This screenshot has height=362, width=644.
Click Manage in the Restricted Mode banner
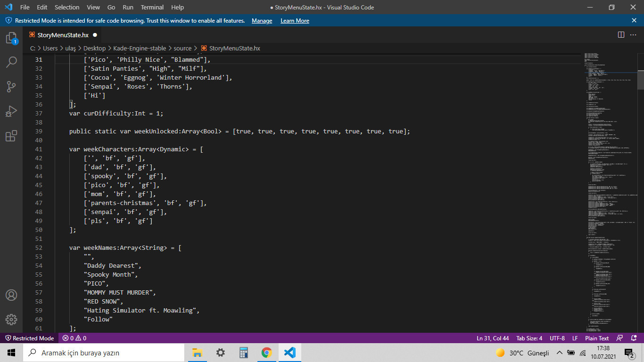(x=262, y=20)
